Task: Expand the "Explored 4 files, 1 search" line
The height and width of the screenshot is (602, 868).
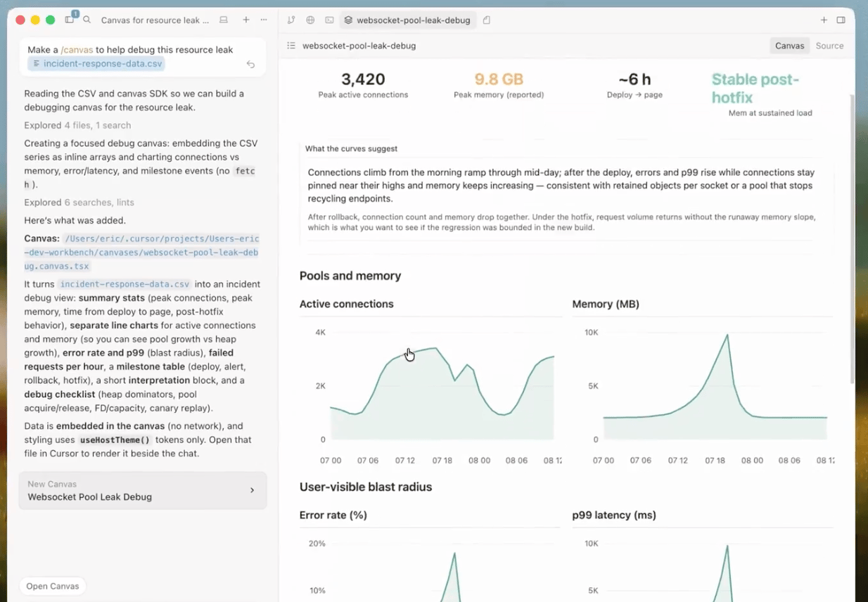Action: (77, 125)
